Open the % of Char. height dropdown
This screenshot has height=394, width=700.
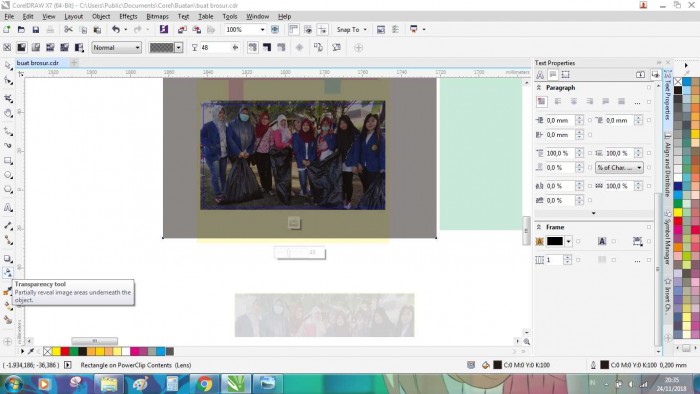619,167
